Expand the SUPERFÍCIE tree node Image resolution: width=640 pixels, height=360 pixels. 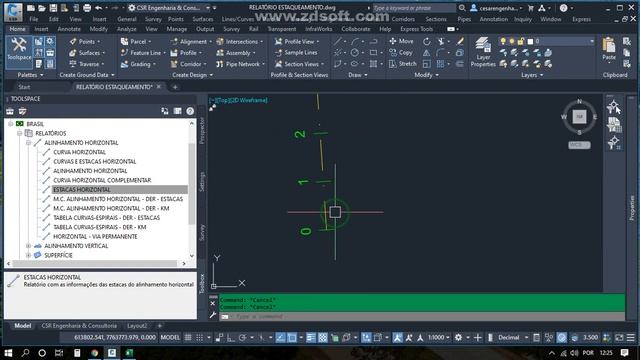pos(29,256)
